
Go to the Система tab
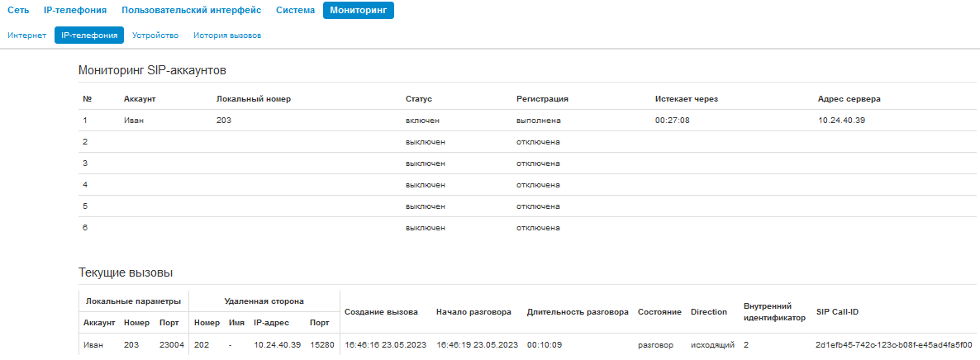tap(295, 11)
